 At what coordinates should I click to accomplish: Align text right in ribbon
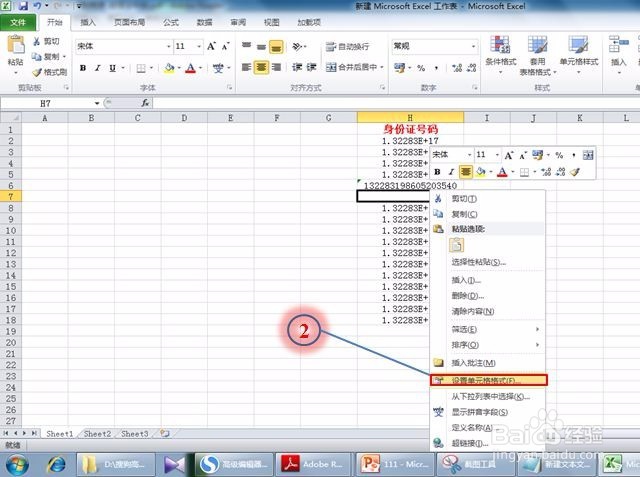276,67
